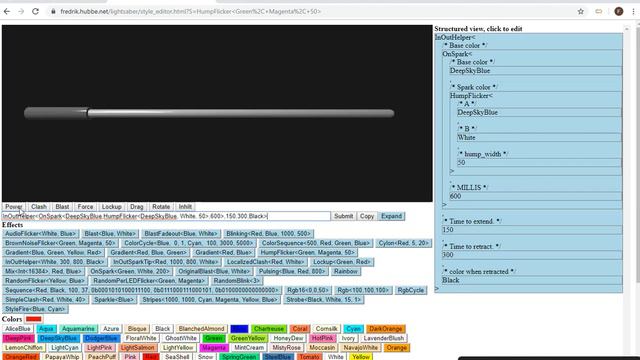Screen dimensions: 640x360
Task: Edit the OnSpark base color DeepSkyBlue
Action: tap(535, 71)
